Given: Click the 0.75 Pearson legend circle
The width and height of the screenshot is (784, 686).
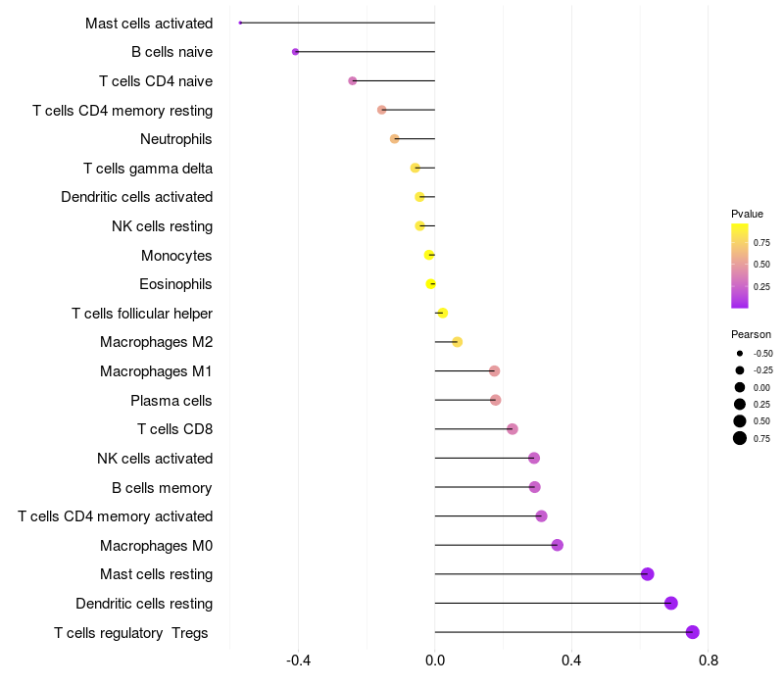Looking at the screenshot, I should tap(740, 438).
